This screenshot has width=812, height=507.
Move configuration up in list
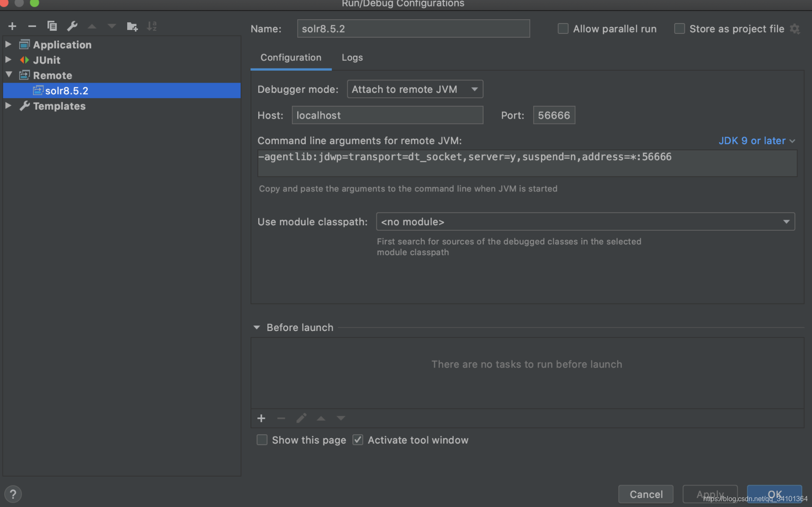tap(92, 27)
